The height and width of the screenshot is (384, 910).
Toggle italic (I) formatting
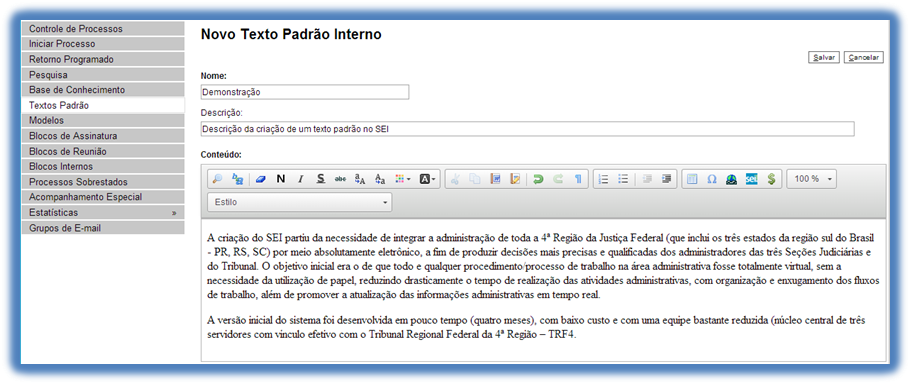tap(300, 179)
